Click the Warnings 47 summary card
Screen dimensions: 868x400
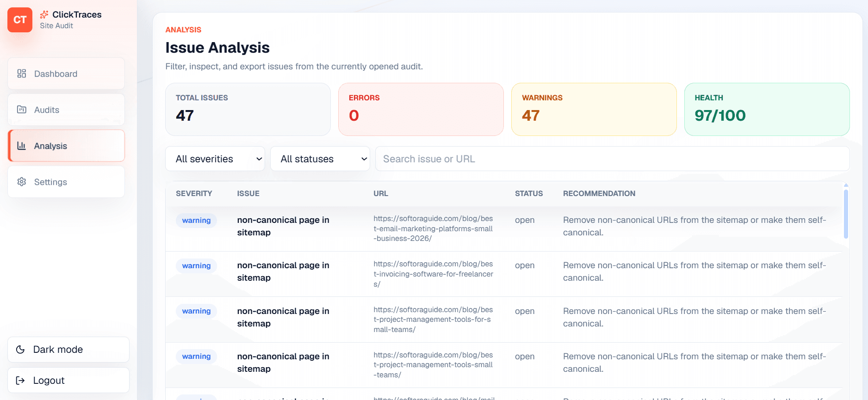[x=594, y=109]
